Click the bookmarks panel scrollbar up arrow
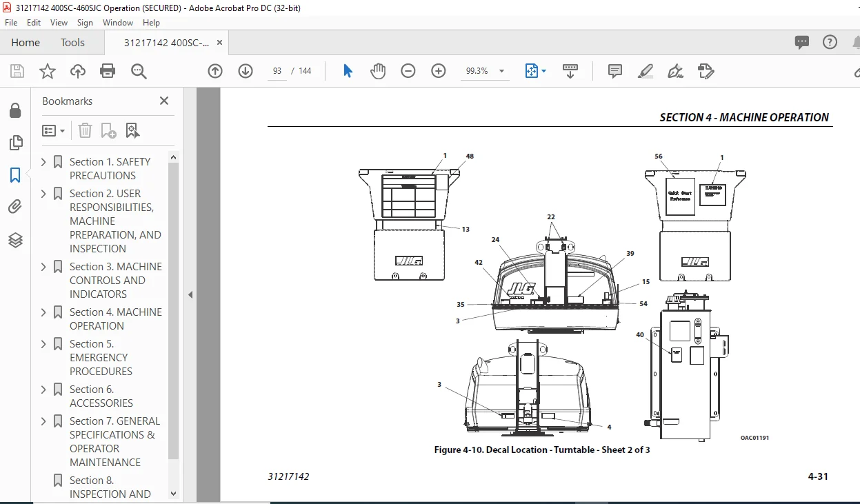 point(173,157)
